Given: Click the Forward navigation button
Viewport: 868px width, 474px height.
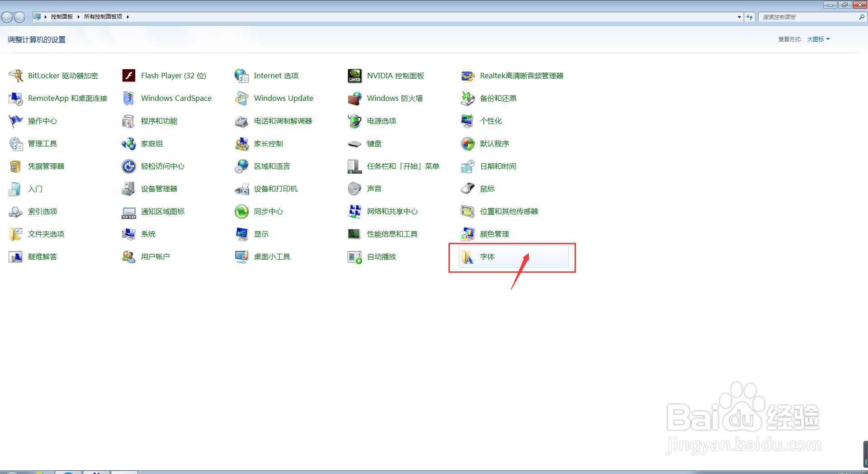Looking at the screenshot, I should [19, 17].
